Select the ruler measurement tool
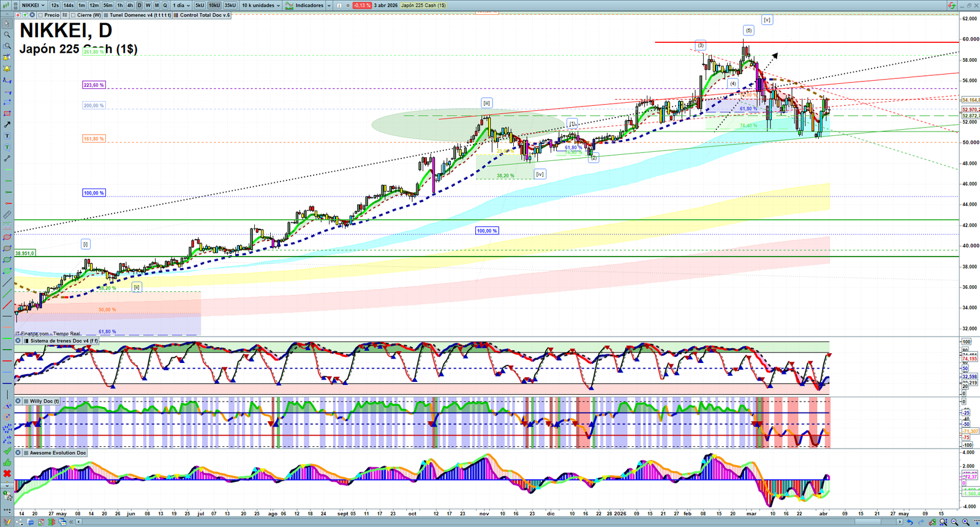980x527 pixels. click(7, 215)
